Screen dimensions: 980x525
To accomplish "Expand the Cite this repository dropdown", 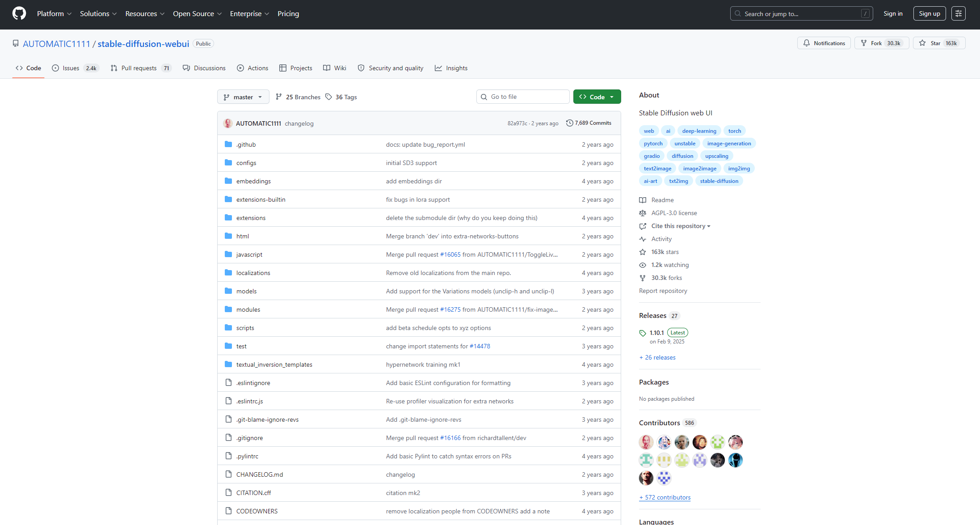I will pos(681,226).
